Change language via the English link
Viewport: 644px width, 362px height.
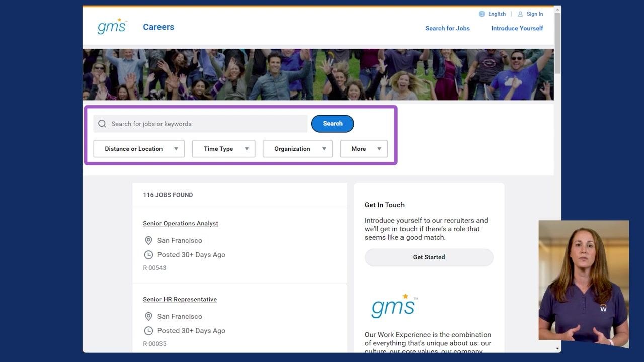(x=497, y=14)
